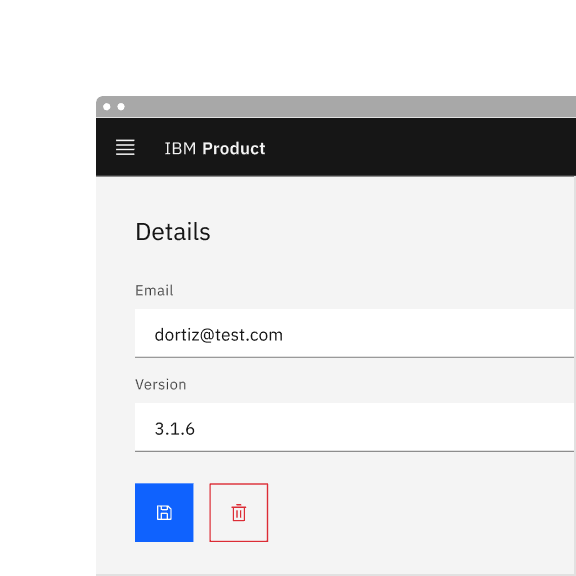Click the dortiz@test.com text
Viewport: 576px width, 576px height.
click(x=219, y=335)
